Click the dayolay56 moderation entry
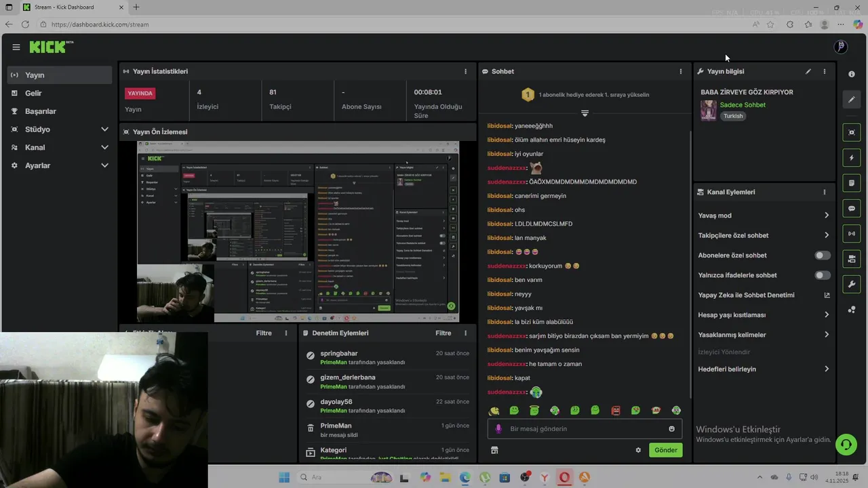The image size is (868, 488). click(x=387, y=406)
